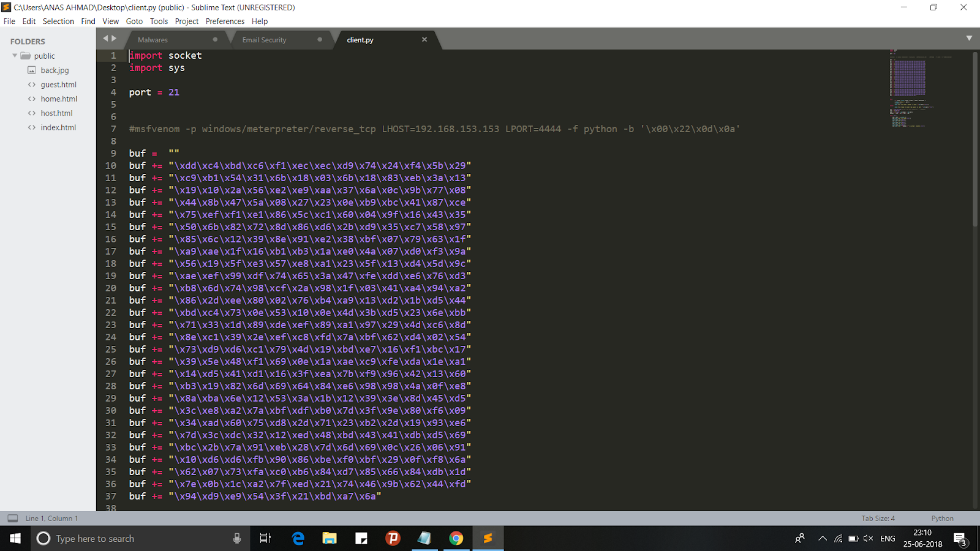This screenshot has height=551, width=980.
Task: Open the View menu
Action: coord(110,21)
